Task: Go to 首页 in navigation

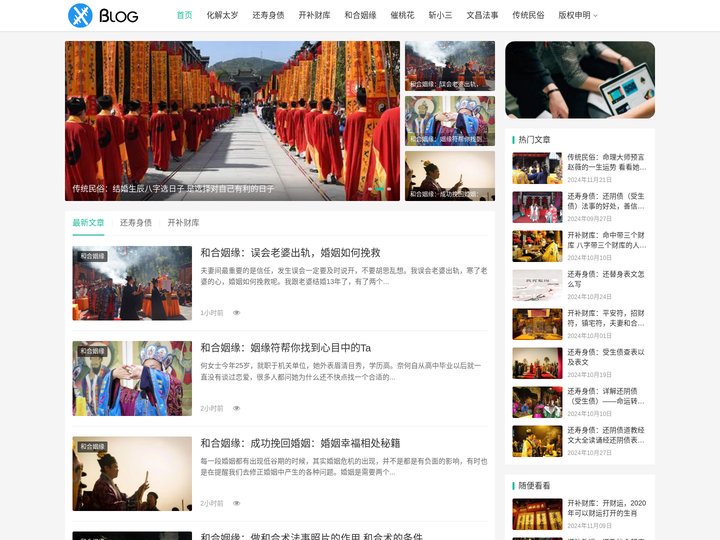Action: [184, 15]
